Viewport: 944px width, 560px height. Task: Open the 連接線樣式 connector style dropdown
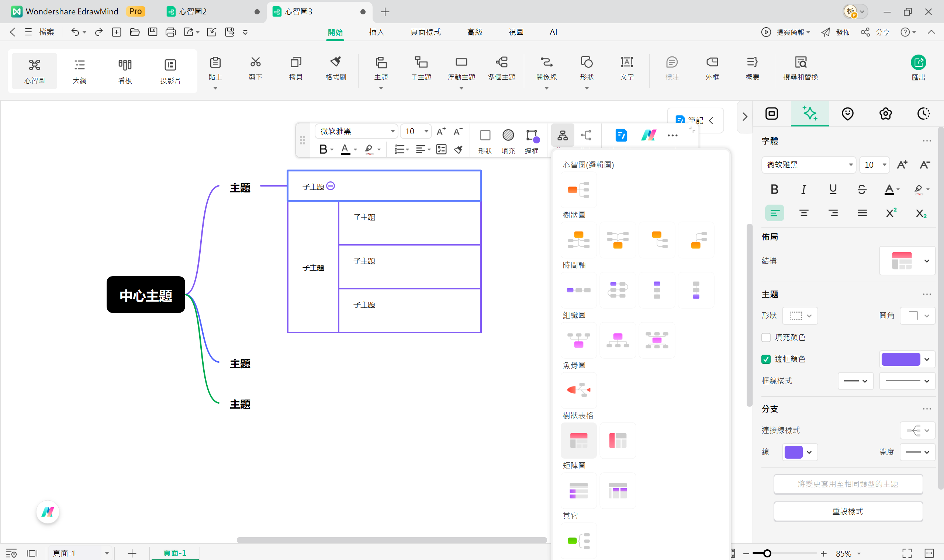[x=917, y=430]
